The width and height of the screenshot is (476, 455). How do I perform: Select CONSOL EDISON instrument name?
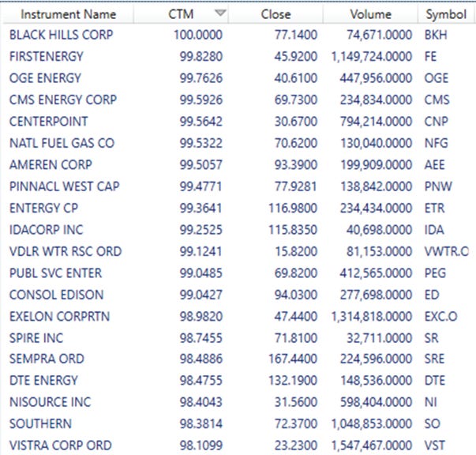[57, 295]
